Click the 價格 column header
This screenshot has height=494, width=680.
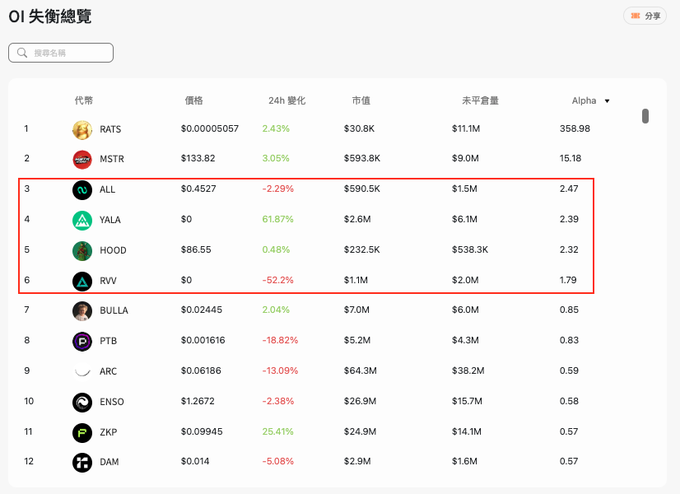(194, 101)
